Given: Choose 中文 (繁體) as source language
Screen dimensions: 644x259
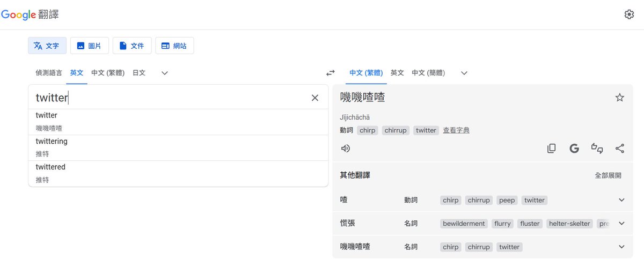Looking at the screenshot, I should point(108,73).
